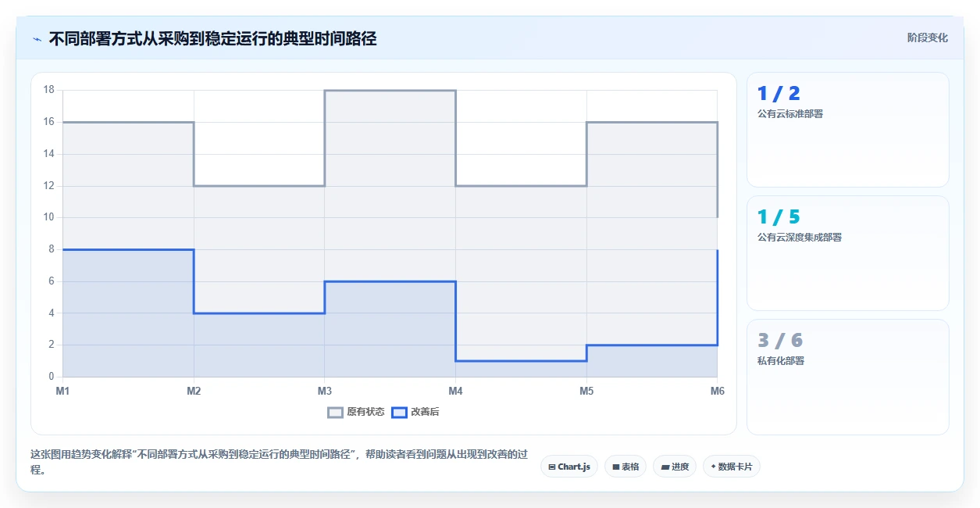Click the 数据卡片 sparkle icon
The height and width of the screenshot is (508, 980).
click(x=713, y=467)
